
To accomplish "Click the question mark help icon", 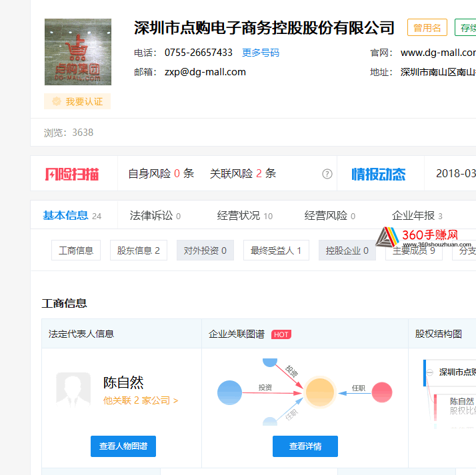I will point(327,174).
